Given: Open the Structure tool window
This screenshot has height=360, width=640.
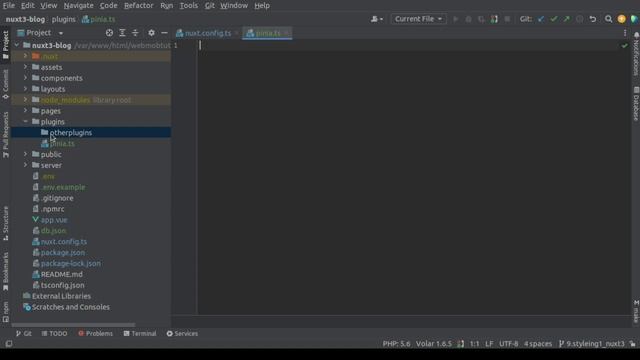Looking at the screenshot, I should click(x=5, y=223).
